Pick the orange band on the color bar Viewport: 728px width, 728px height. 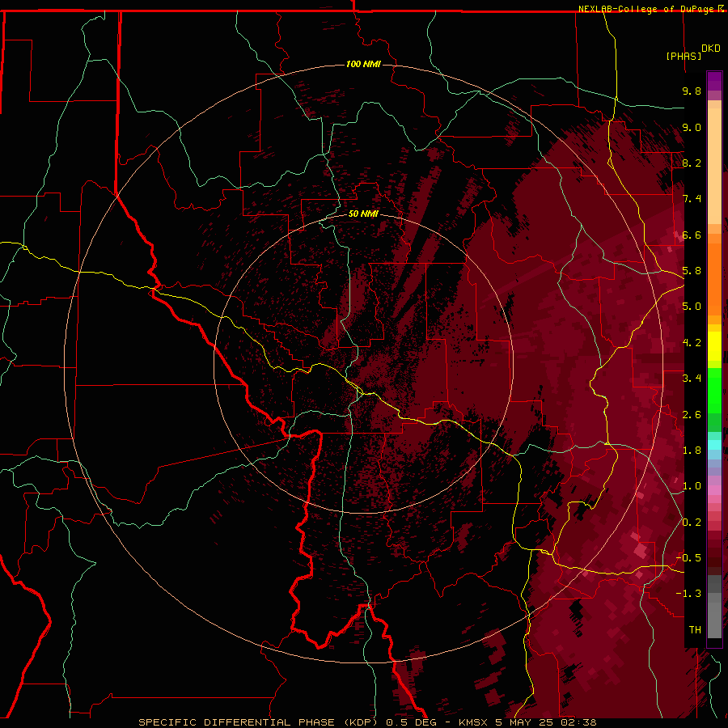pos(714,278)
